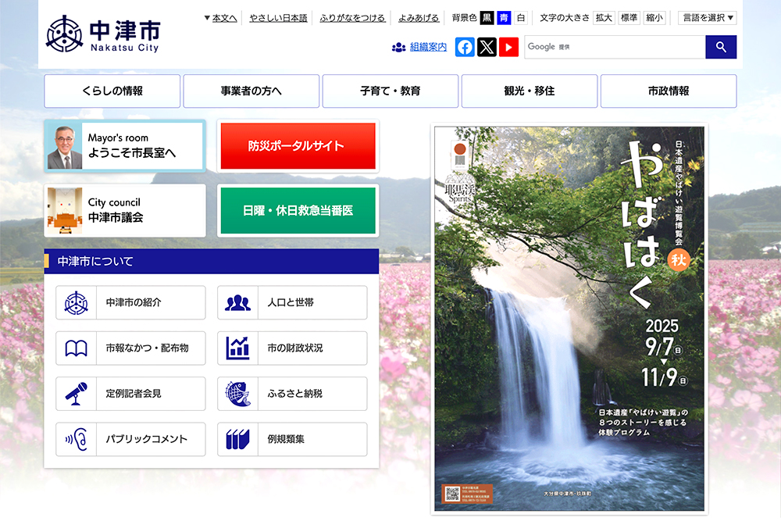Viewport: 781px width, 532px height.
Task: Set background color to blue (青)
Action: pos(504,18)
